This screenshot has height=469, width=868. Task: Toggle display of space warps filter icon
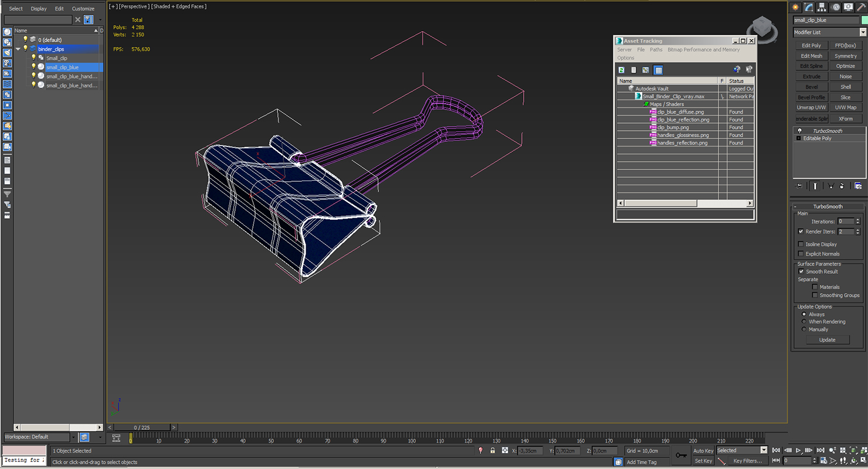pos(7,84)
